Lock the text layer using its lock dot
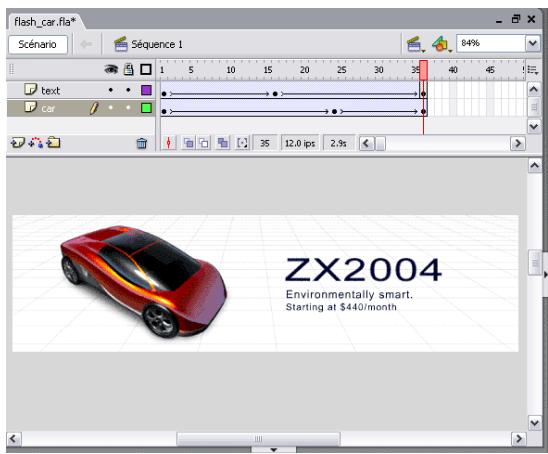This screenshot has width=548, height=454. tap(128, 90)
